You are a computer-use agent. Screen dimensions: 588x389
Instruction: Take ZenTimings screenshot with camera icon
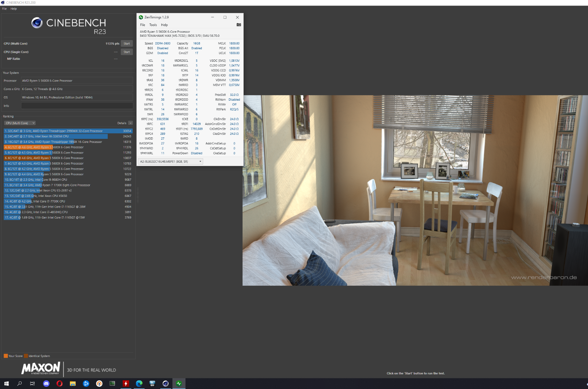(x=239, y=25)
